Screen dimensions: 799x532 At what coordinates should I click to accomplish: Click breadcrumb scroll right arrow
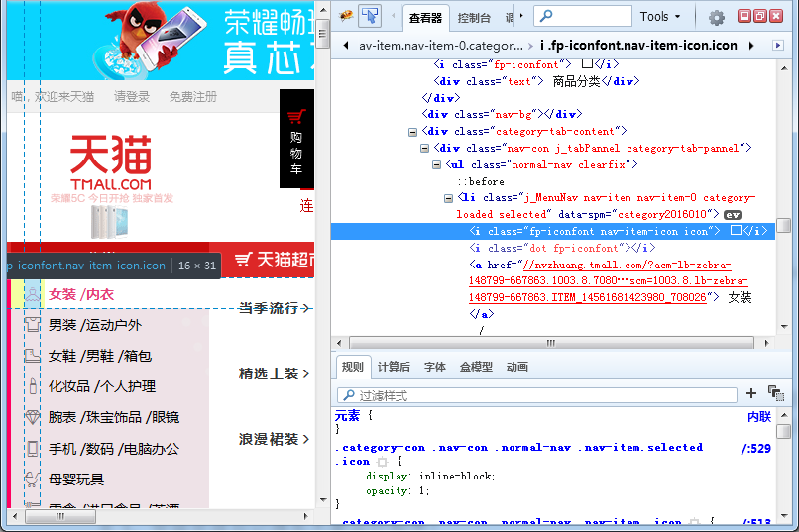click(x=751, y=46)
